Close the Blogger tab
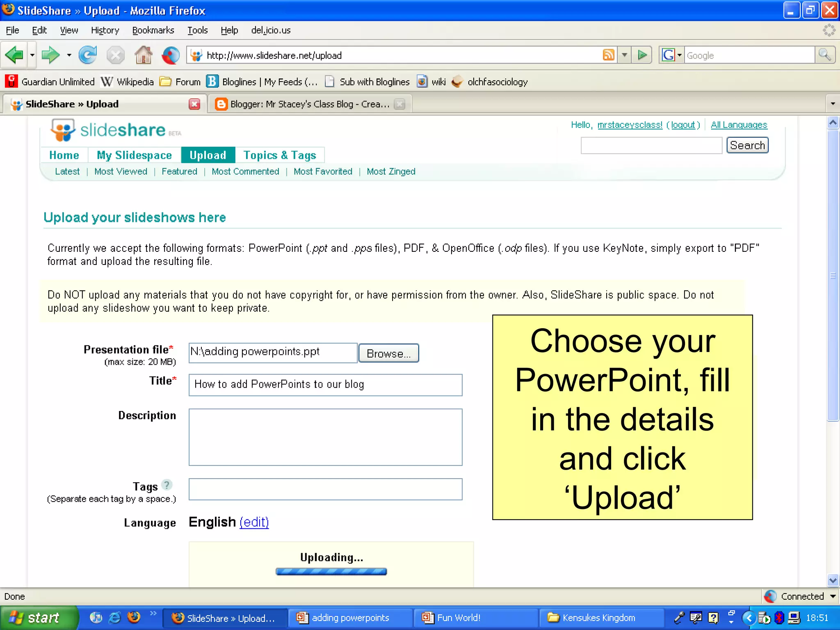Viewport: 840px width, 630px height. (x=399, y=104)
